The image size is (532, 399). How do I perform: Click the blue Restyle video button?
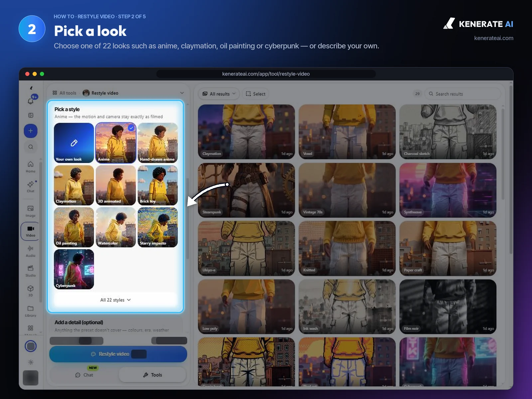pos(118,354)
